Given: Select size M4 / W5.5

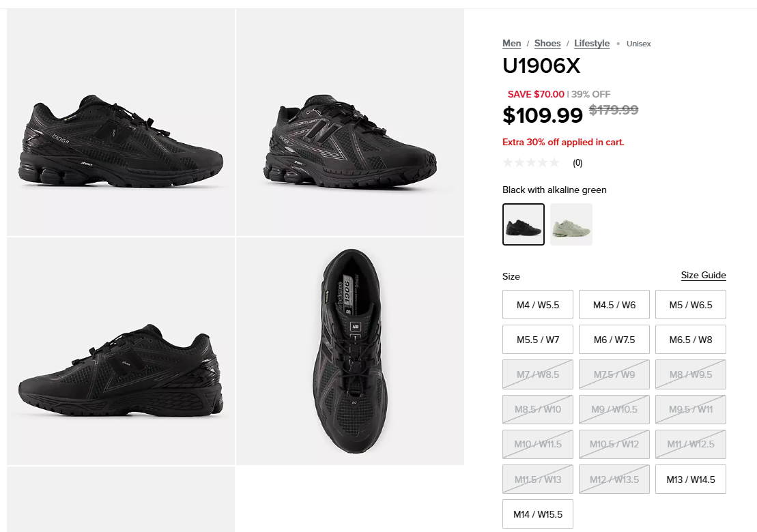Looking at the screenshot, I should point(538,305).
